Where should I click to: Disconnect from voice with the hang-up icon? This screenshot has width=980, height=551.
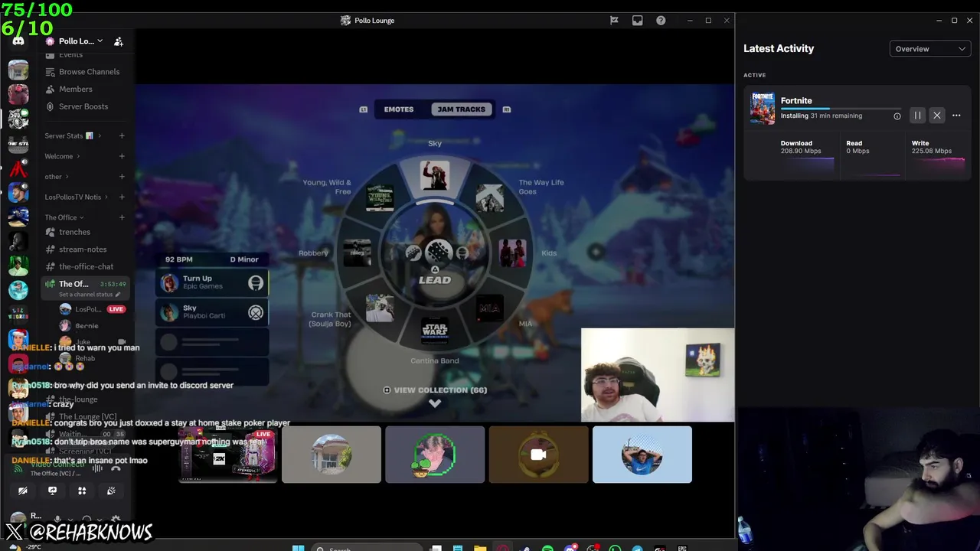pos(116,468)
